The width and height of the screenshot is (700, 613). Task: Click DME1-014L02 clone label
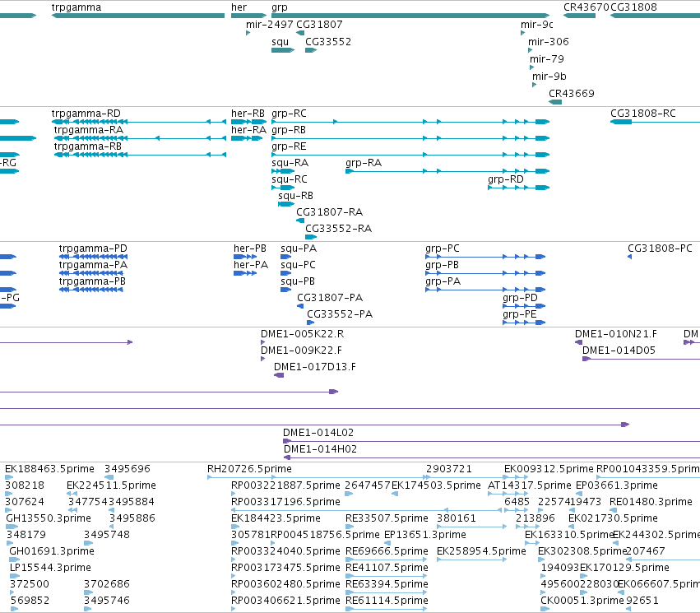click(x=318, y=433)
